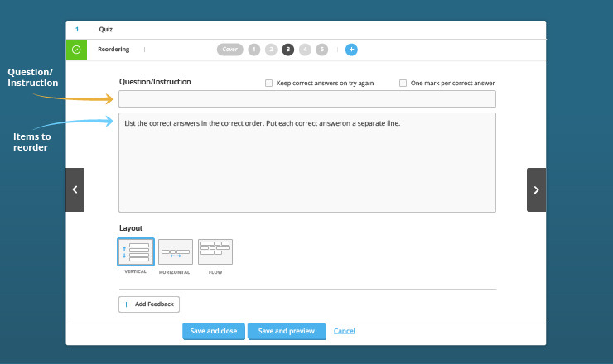Click the number 1 beside Quiz
Image resolution: width=613 pixels, height=364 pixels.
pos(77,29)
